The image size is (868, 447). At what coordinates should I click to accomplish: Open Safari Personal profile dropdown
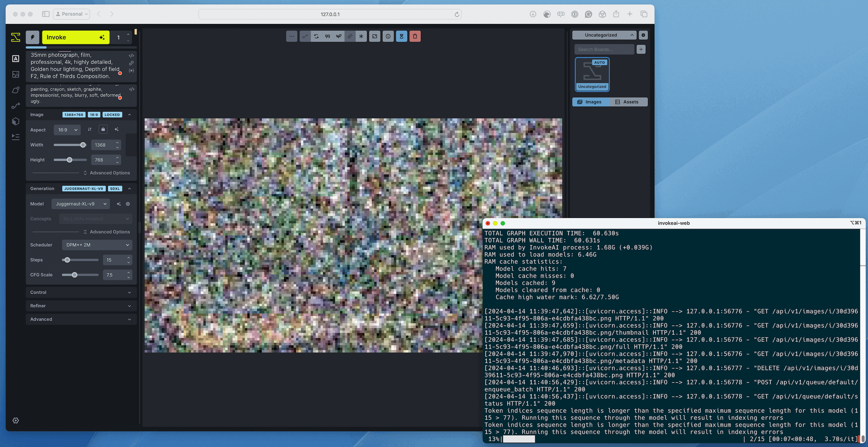click(72, 14)
